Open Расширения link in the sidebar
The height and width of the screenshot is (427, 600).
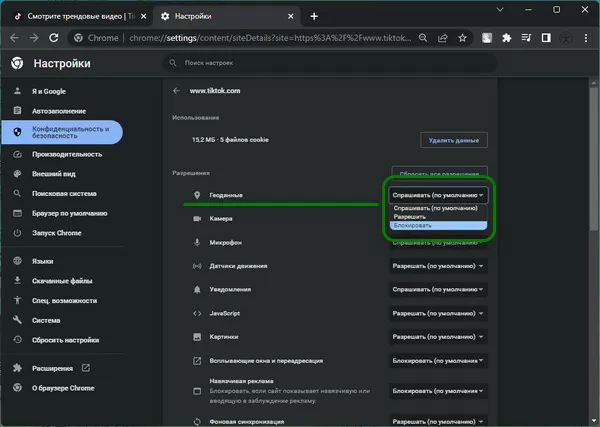tap(54, 368)
